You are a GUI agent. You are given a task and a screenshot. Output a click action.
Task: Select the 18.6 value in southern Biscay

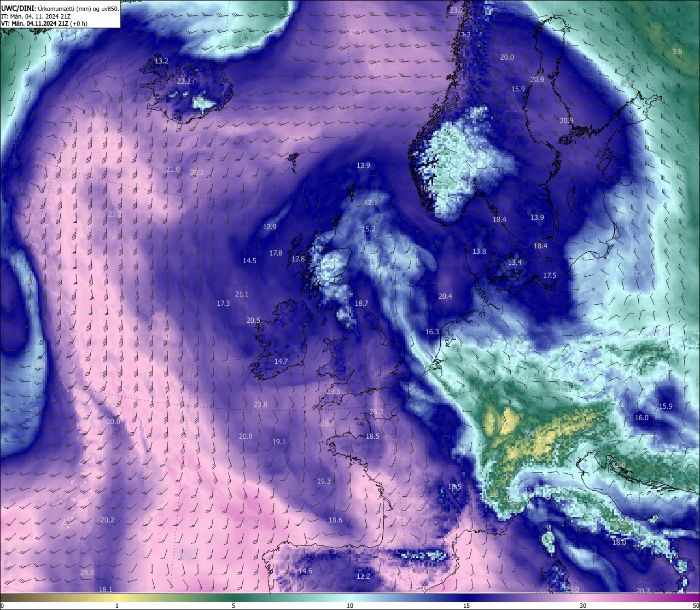(x=335, y=520)
